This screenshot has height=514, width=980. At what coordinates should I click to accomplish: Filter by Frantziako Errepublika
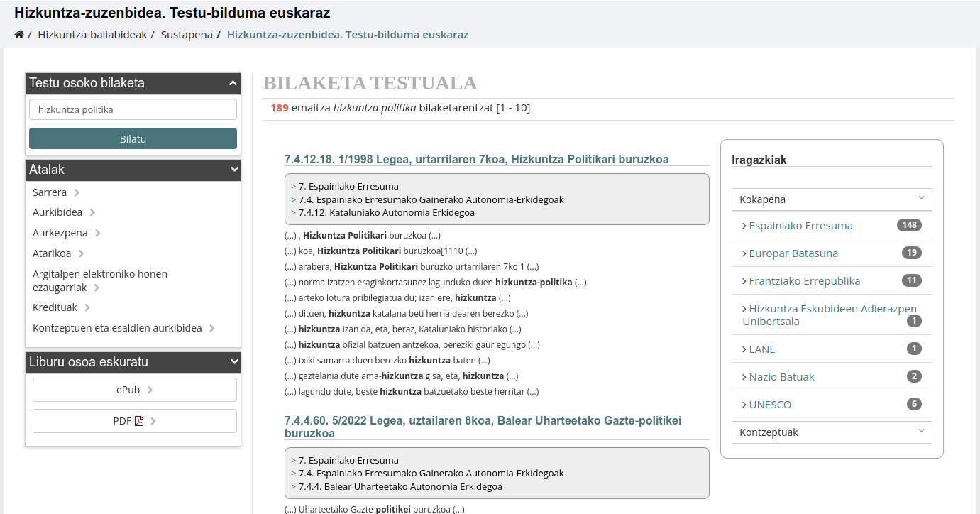click(805, 281)
